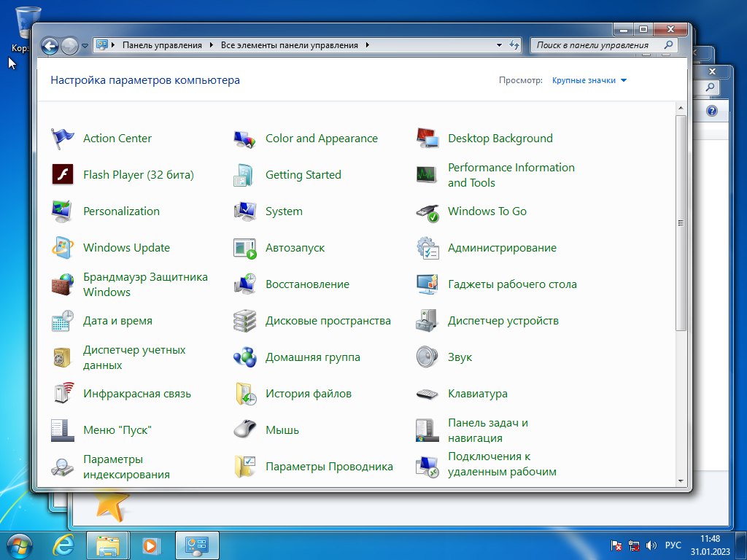The image size is (747, 560).
Task: Click the scrollbar down arrow
Action: [x=681, y=481]
